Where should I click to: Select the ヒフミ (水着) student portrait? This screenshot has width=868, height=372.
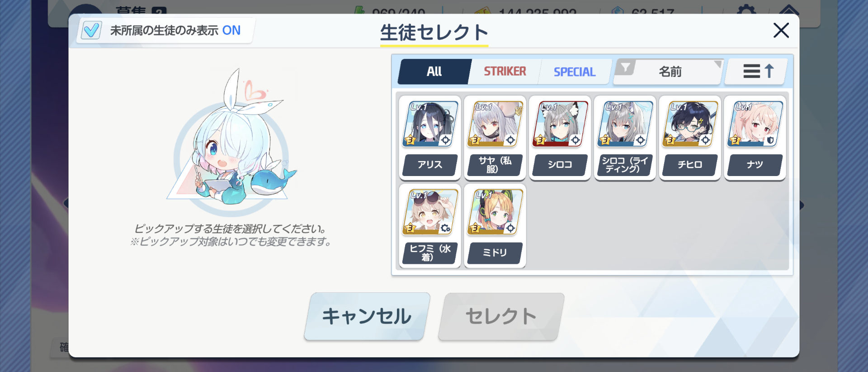click(430, 212)
